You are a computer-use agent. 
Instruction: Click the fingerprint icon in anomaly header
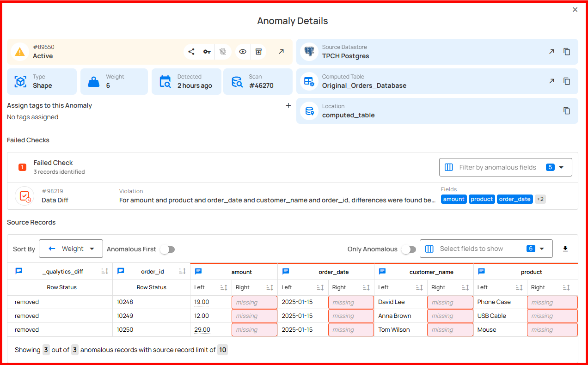coord(223,52)
